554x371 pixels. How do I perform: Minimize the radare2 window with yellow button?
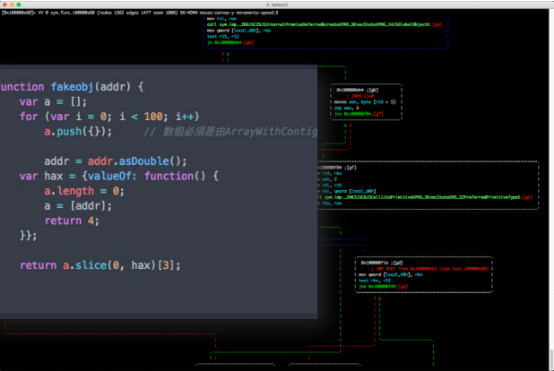12,5
